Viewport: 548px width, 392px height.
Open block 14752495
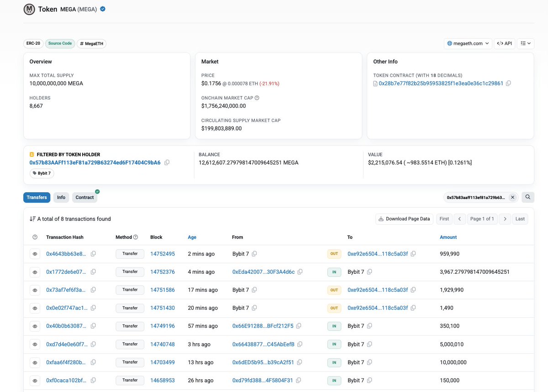(x=163, y=254)
